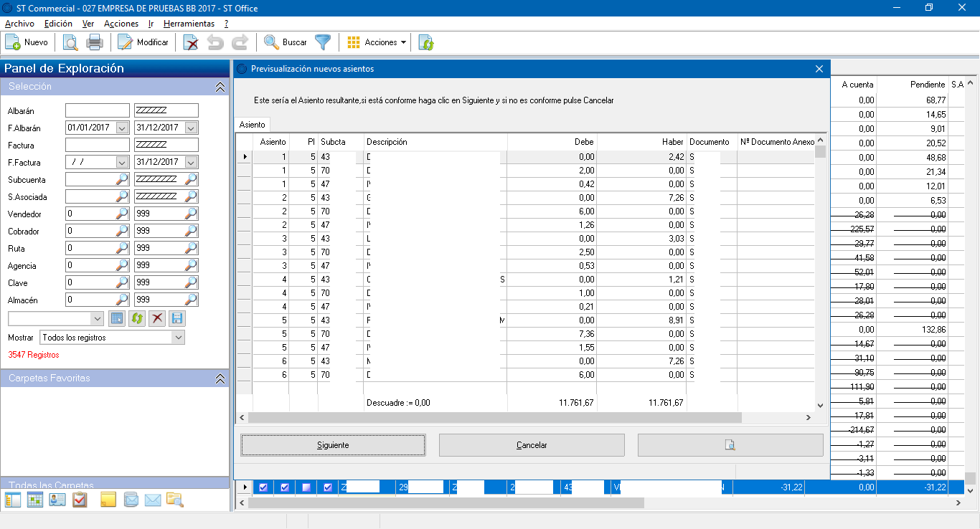Click the lookup magnifier in the Cobrador 0 field

coord(123,231)
